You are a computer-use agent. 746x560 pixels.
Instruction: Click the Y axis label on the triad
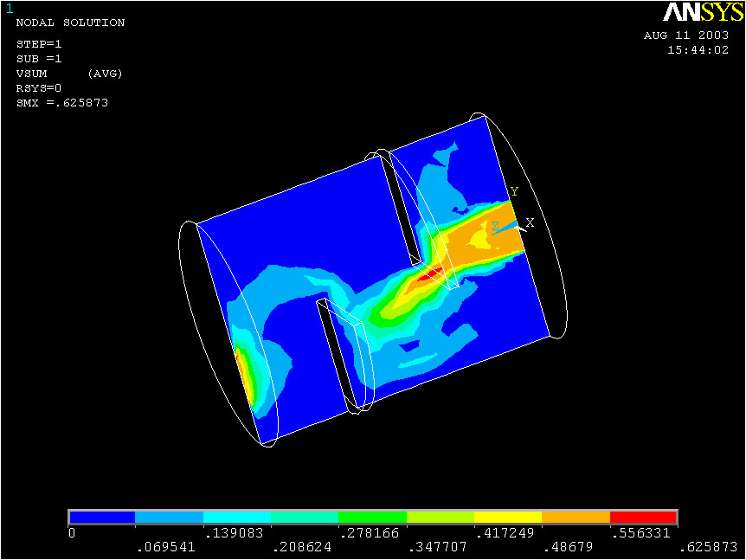pyautogui.click(x=514, y=192)
